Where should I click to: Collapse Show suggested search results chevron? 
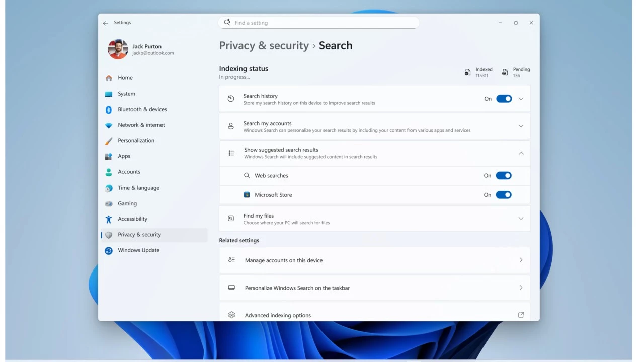coord(521,153)
